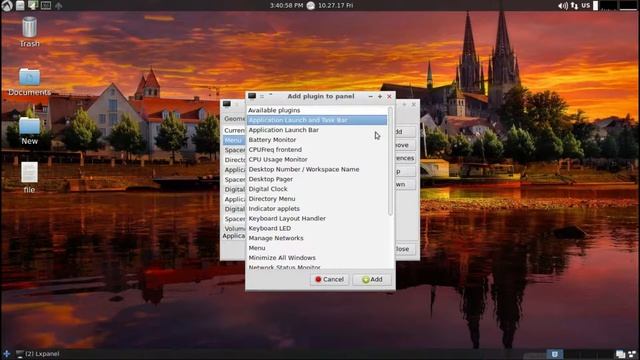Click the round icon beside the clock

[311, 5]
